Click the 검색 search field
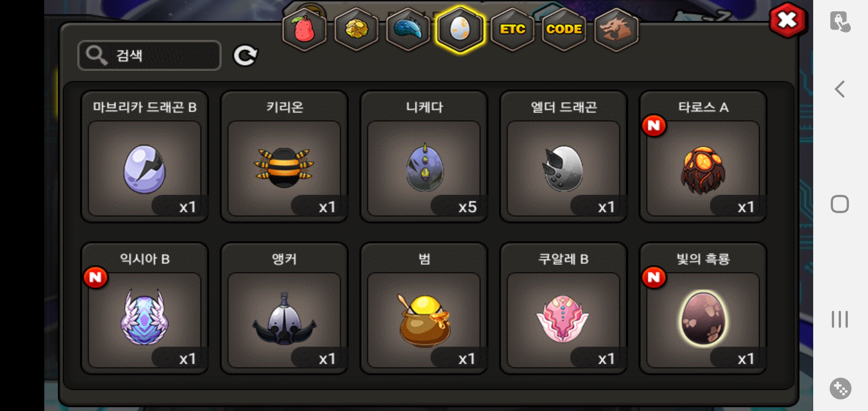 tap(149, 56)
